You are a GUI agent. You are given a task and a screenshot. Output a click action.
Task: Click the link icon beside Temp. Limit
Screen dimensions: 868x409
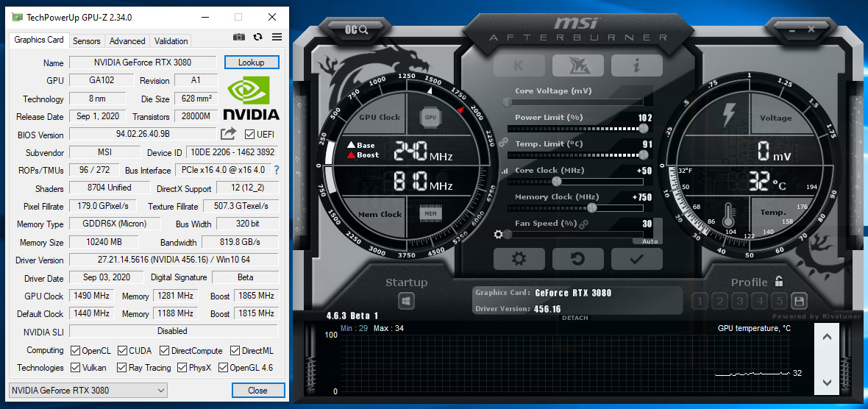[503, 142]
